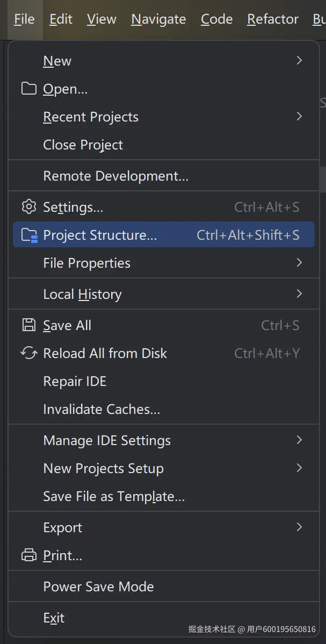Open the Export submenu arrow
Image resolution: width=326 pixels, height=644 pixels.
[x=299, y=527]
